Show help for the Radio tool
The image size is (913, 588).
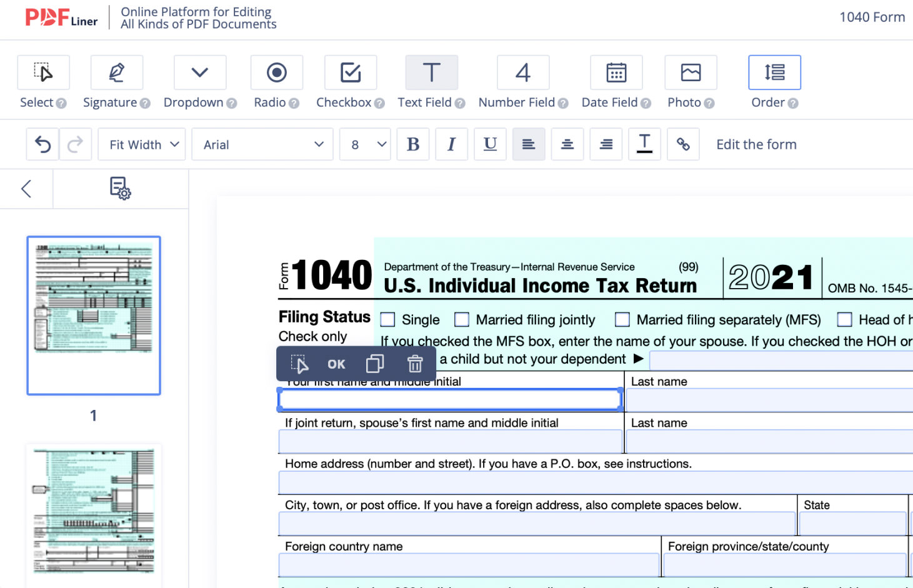[x=294, y=103]
